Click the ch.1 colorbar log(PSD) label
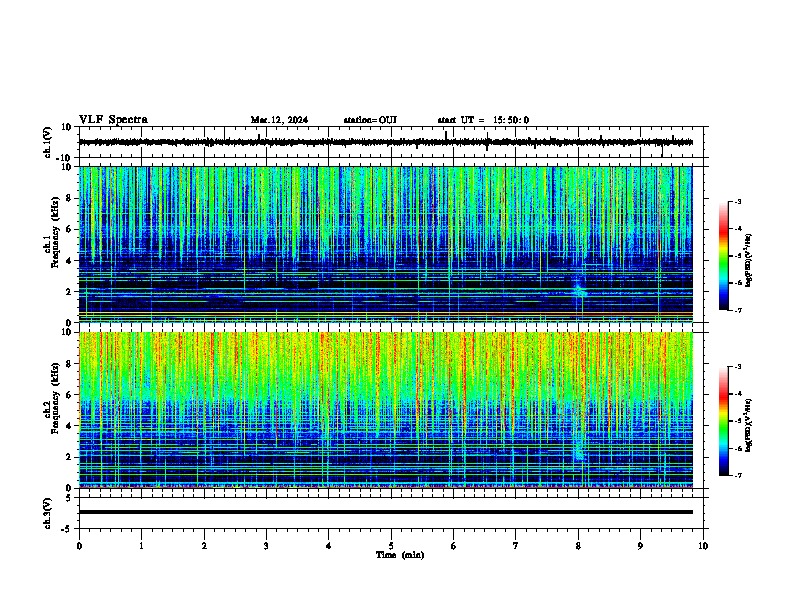The image size is (792, 612). click(x=749, y=260)
